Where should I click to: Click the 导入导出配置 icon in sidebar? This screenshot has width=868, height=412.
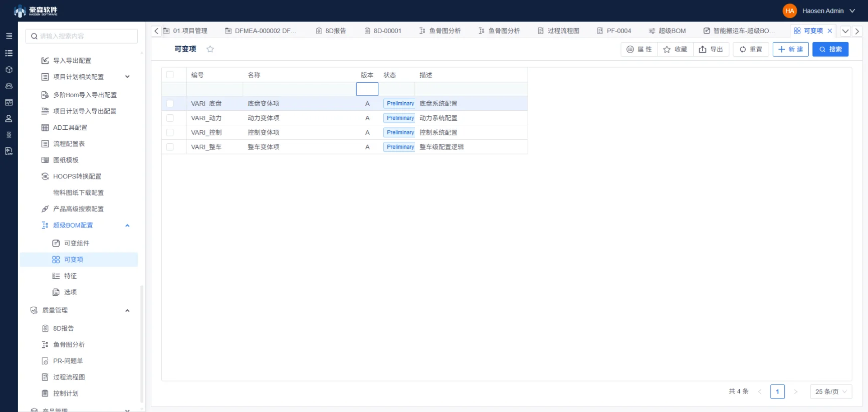click(45, 61)
